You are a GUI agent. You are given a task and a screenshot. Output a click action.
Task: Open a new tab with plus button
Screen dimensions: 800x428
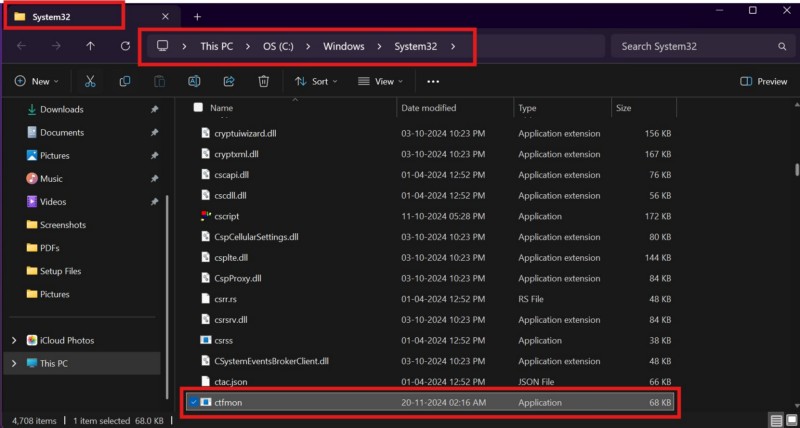tap(197, 16)
